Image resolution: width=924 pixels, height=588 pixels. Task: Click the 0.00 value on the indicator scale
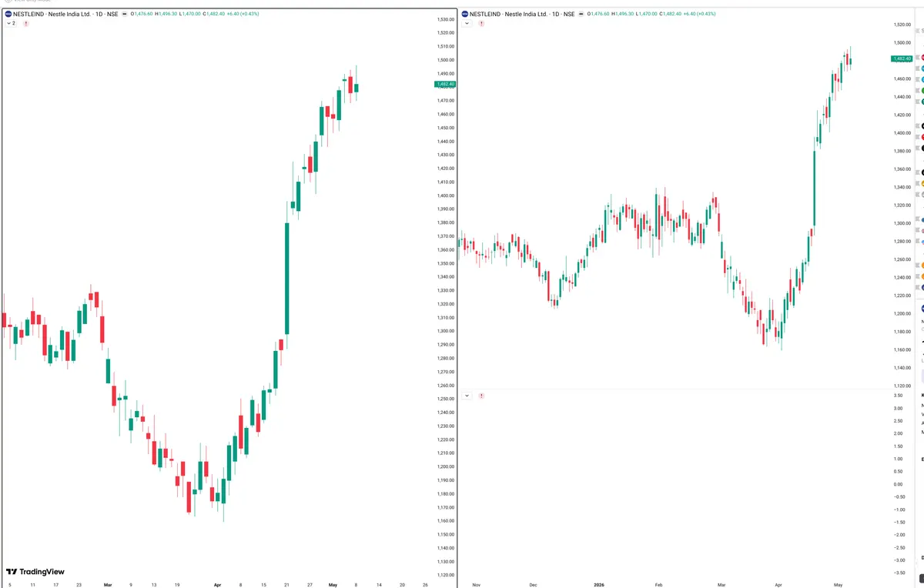pos(898,484)
